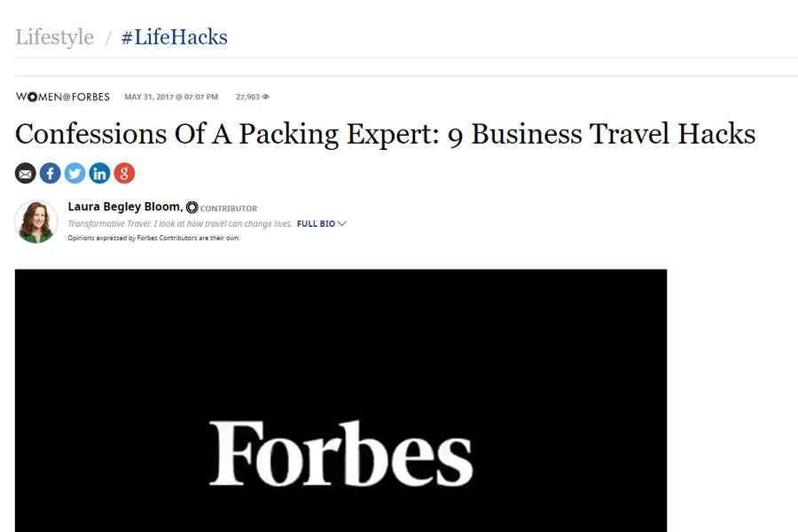Click the May 31, 2017 publish date

[x=171, y=97]
